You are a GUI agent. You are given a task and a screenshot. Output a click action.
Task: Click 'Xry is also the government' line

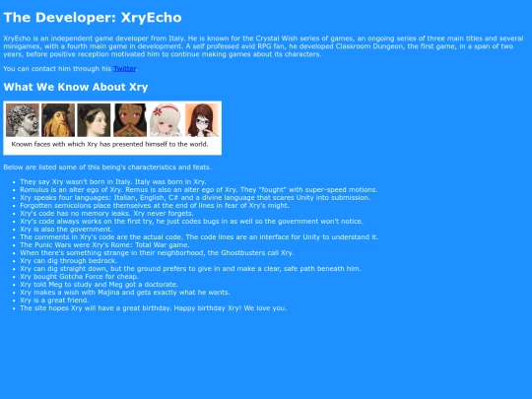coord(66,229)
